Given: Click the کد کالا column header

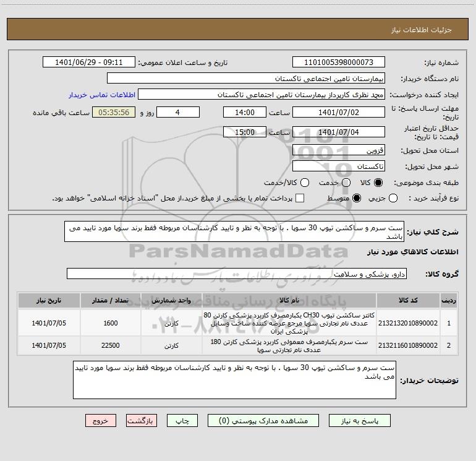Looking at the screenshot, I should [x=408, y=300].
